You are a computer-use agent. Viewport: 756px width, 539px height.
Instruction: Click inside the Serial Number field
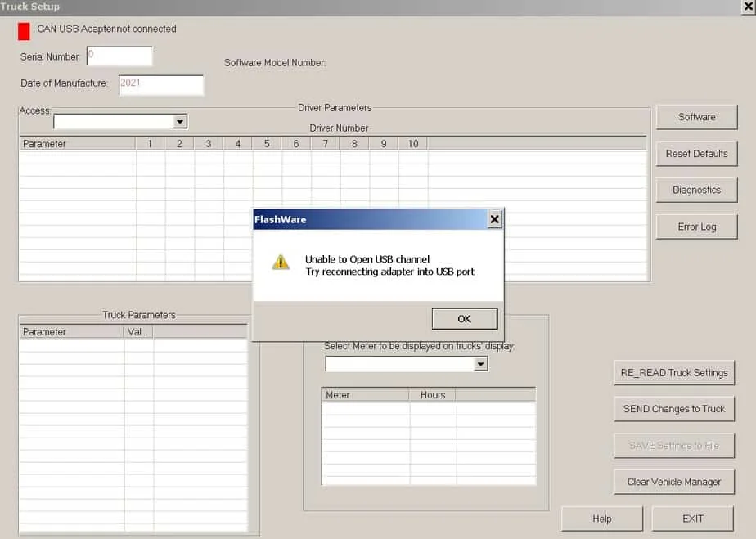[x=119, y=56]
